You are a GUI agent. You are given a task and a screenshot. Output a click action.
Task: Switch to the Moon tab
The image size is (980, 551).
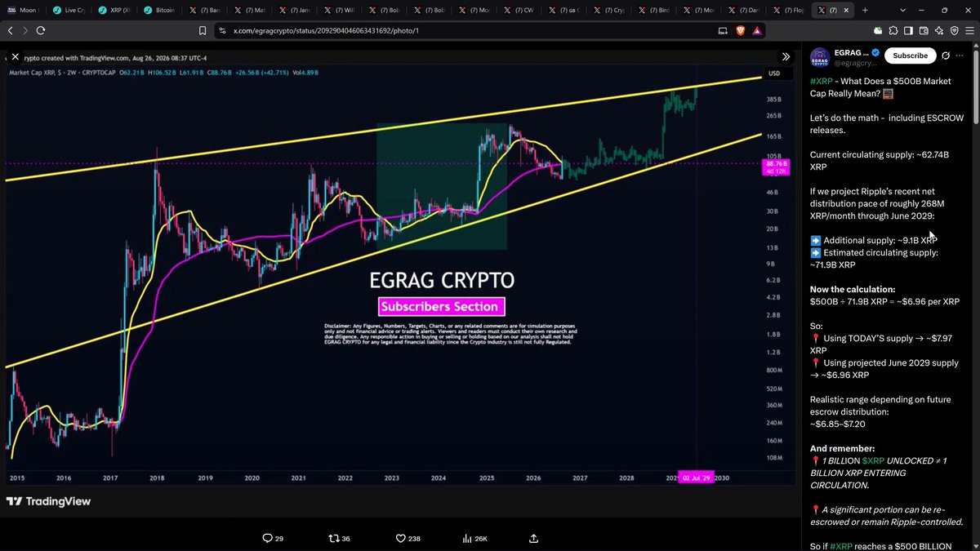coord(22,10)
